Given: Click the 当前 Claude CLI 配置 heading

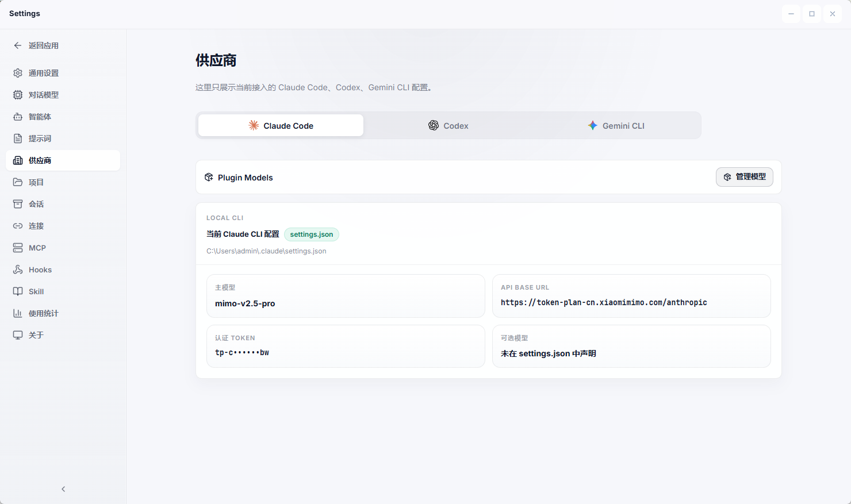Looking at the screenshot, I should 243,234.
